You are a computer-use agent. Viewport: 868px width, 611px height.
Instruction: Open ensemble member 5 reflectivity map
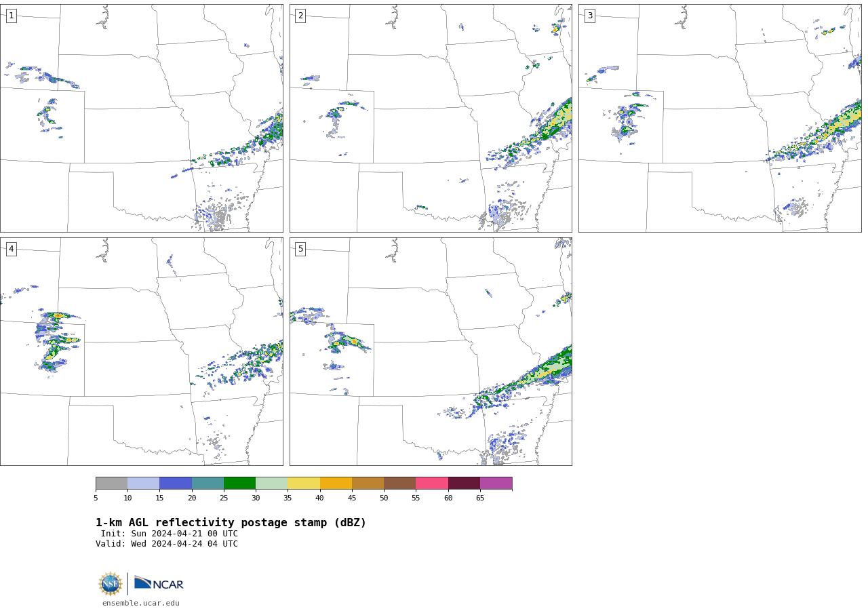[x=431, y=351]
